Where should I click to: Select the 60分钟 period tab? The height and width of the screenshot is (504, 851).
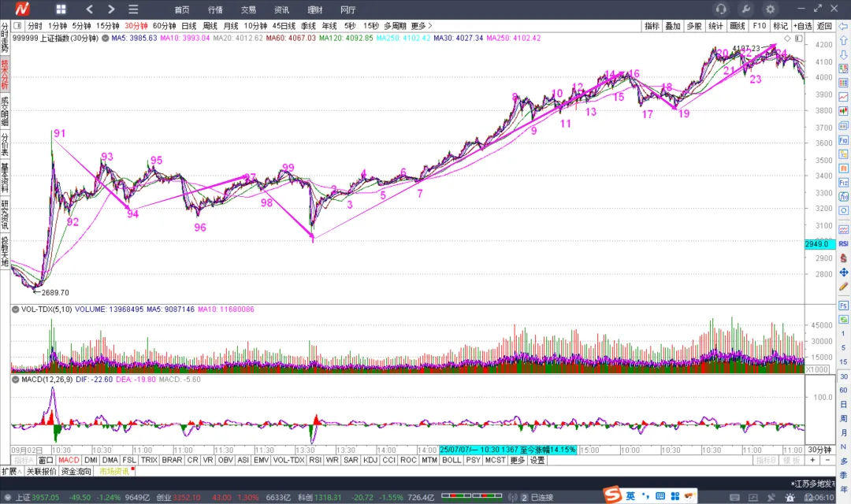[164, 25]
